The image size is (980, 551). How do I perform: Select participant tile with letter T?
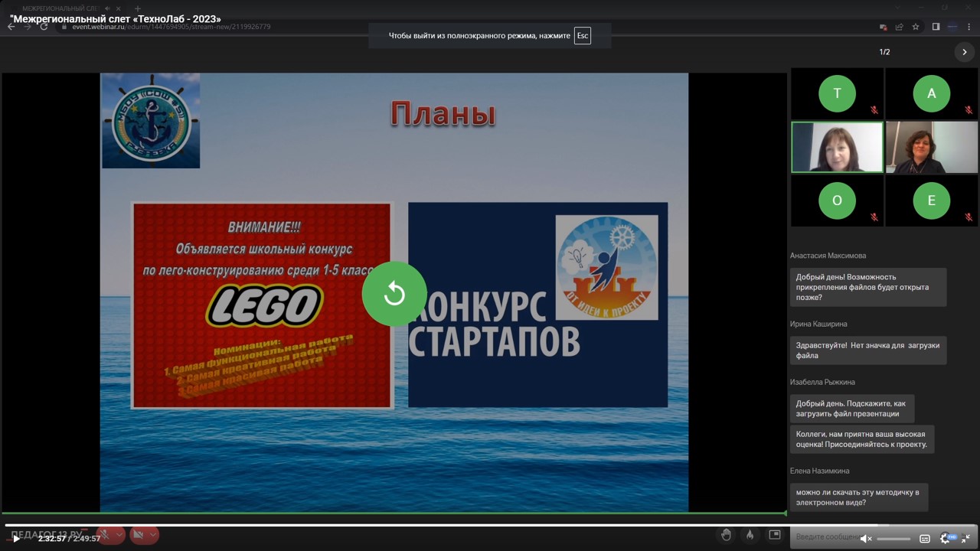pyautogui.click(x=837, y=93)
